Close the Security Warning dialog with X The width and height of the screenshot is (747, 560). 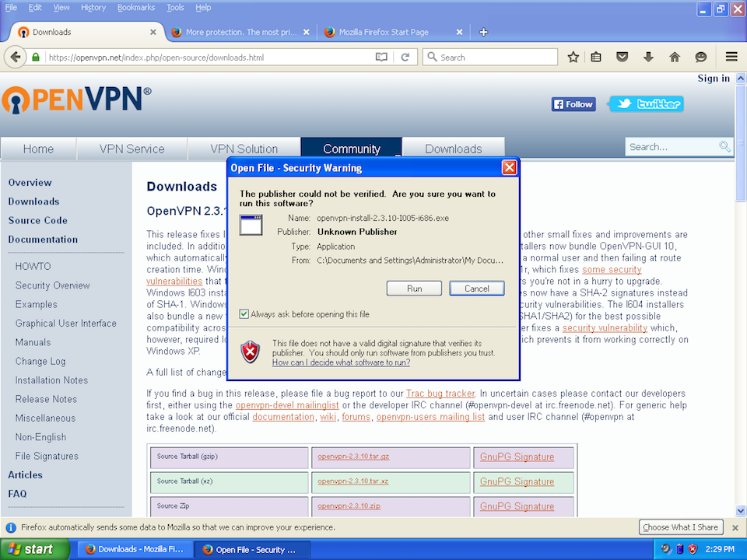pos(509,168)
